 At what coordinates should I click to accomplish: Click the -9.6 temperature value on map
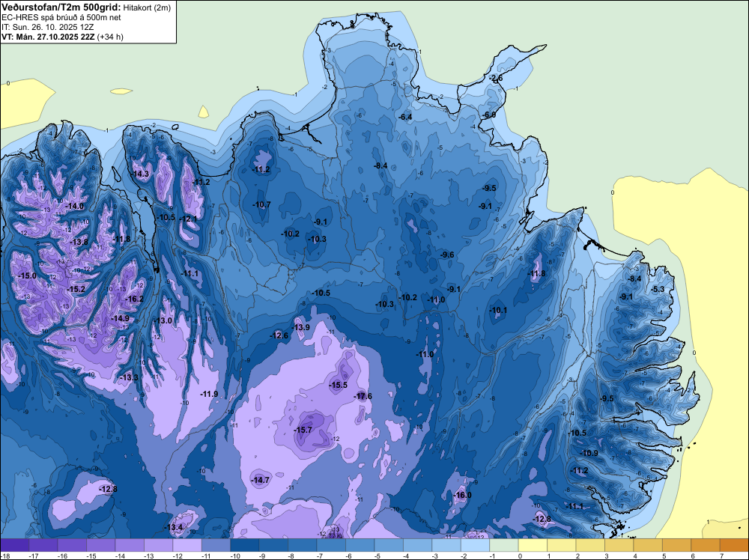(447, 255)
